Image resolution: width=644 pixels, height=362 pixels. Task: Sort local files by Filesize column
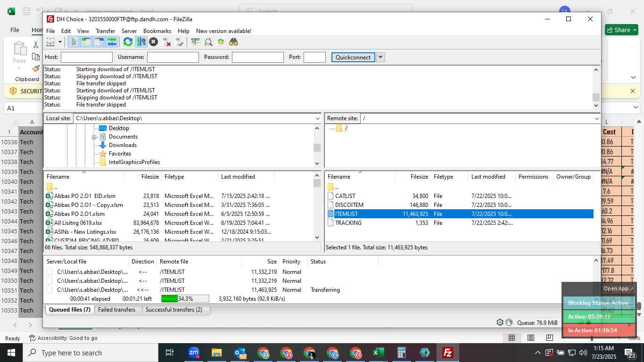coord(150,177)
